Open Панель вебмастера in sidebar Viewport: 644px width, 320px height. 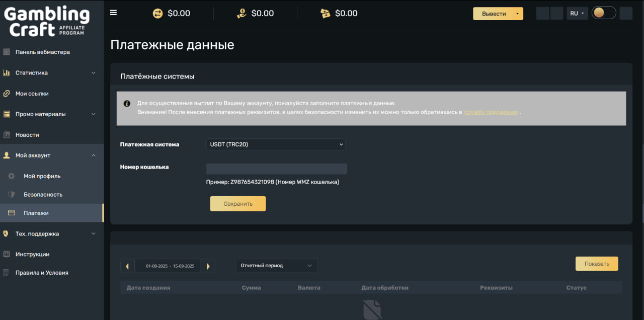click(42, 52)
